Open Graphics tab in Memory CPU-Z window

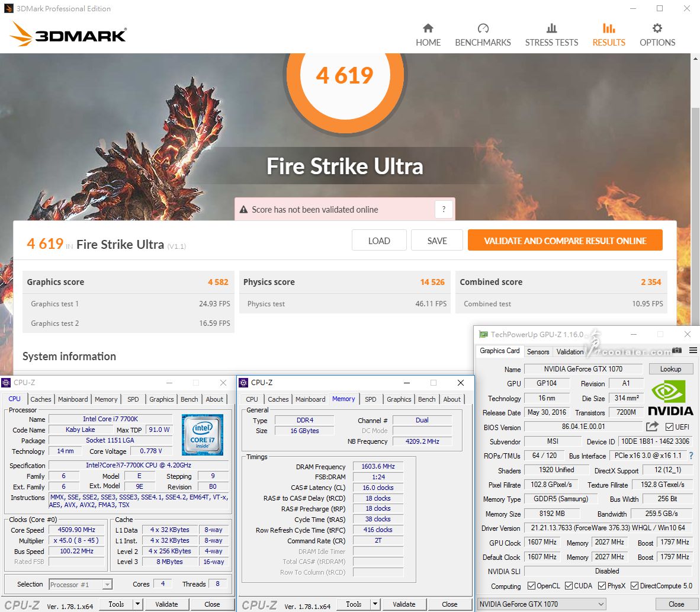[x=399, y=399]
